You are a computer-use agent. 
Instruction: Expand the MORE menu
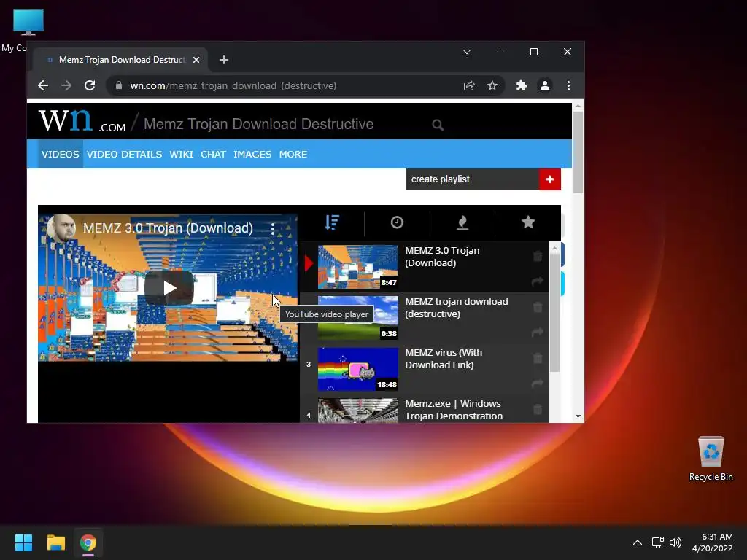[293, 155]
